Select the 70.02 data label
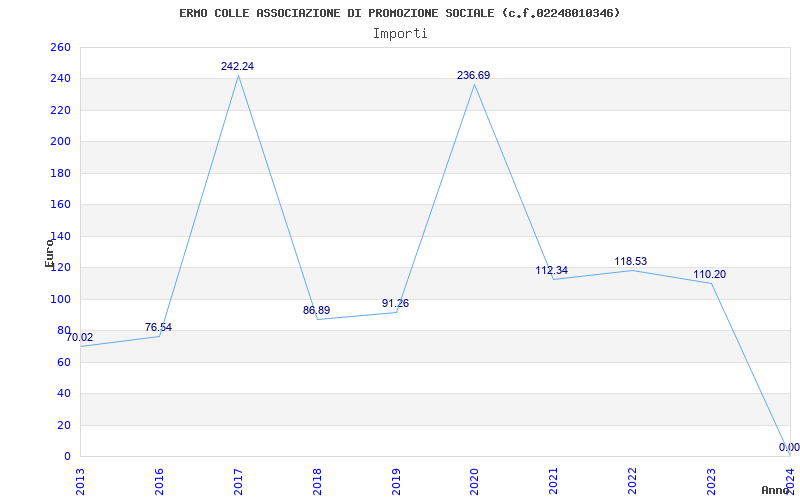The height and width of the screenshot is (500, 800). pos(80,337)
